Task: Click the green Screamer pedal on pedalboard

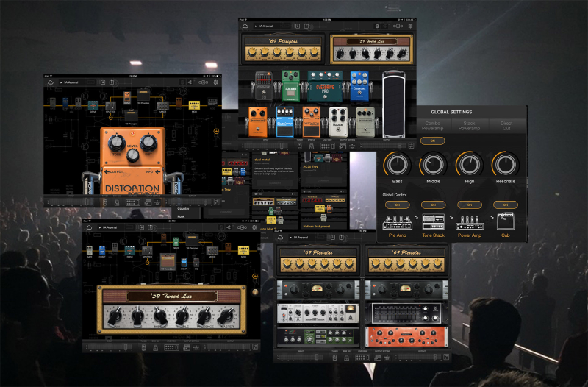Action: click(290, 85)
